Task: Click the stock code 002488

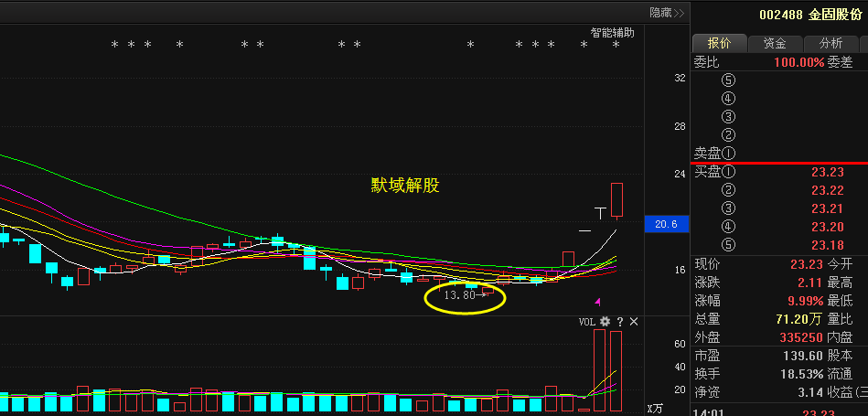Action: (780, 15)
